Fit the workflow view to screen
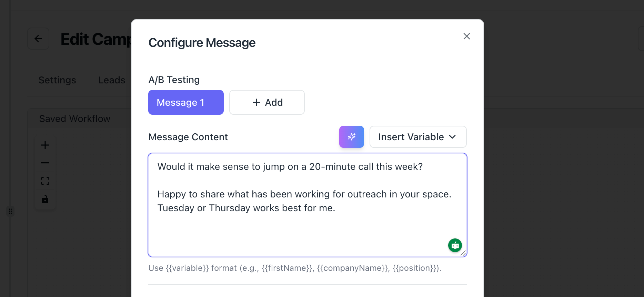This screenshot has width=644, height=297. [45, 181]
